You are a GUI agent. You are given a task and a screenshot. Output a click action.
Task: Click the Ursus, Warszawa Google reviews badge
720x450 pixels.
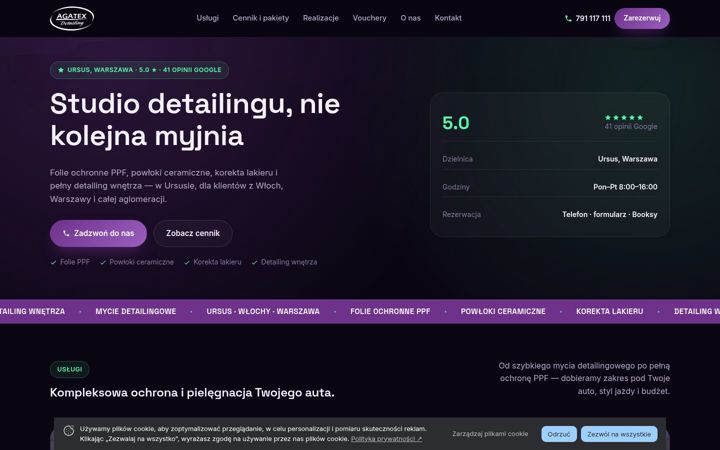point(140,70)
